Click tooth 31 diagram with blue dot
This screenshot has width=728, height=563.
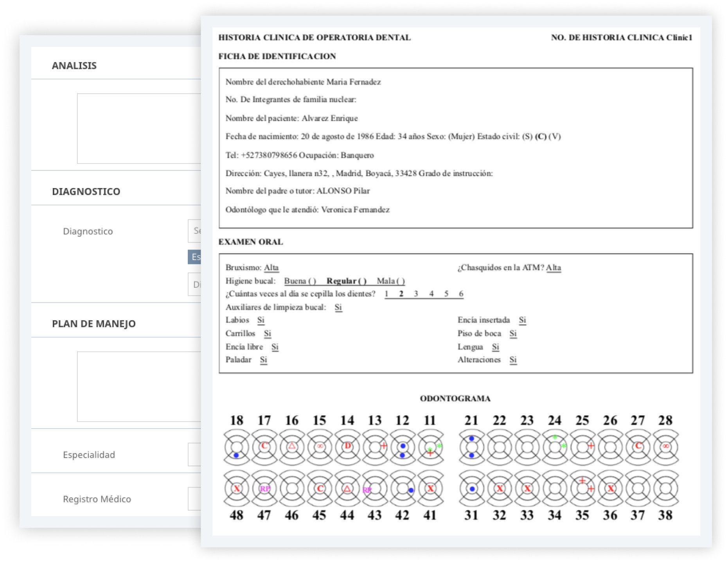(x=472, y=488)
